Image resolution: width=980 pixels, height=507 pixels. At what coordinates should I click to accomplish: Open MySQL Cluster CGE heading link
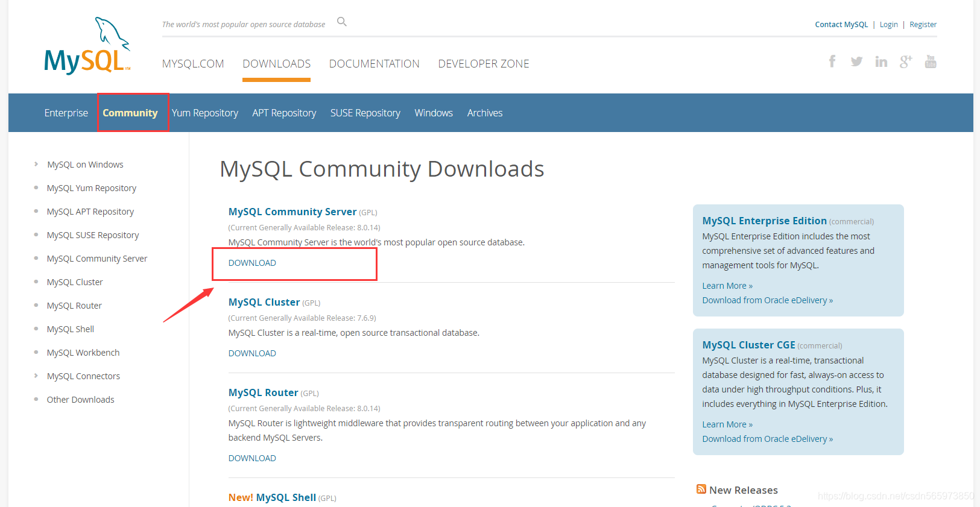tap(748, 345)
